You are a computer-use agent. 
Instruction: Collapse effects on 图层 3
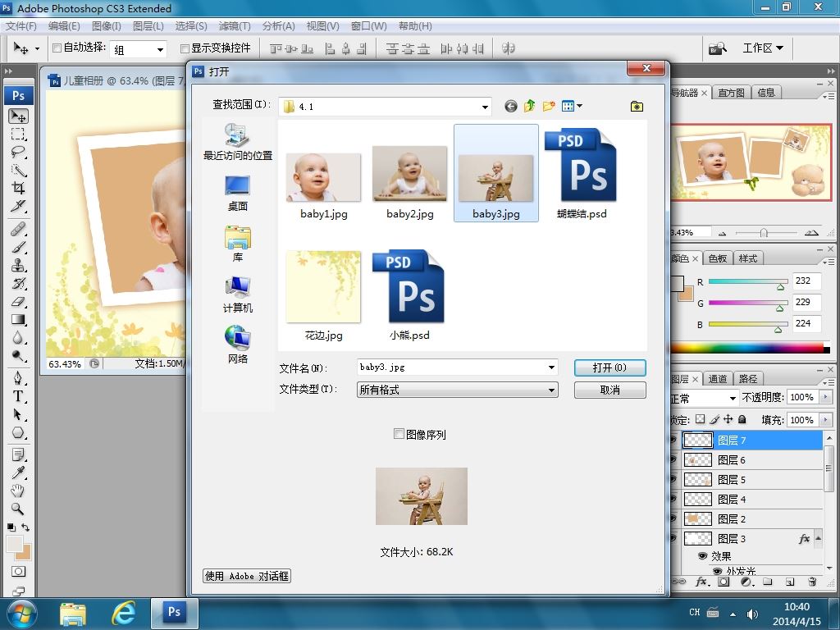click(x=818, y=538)
